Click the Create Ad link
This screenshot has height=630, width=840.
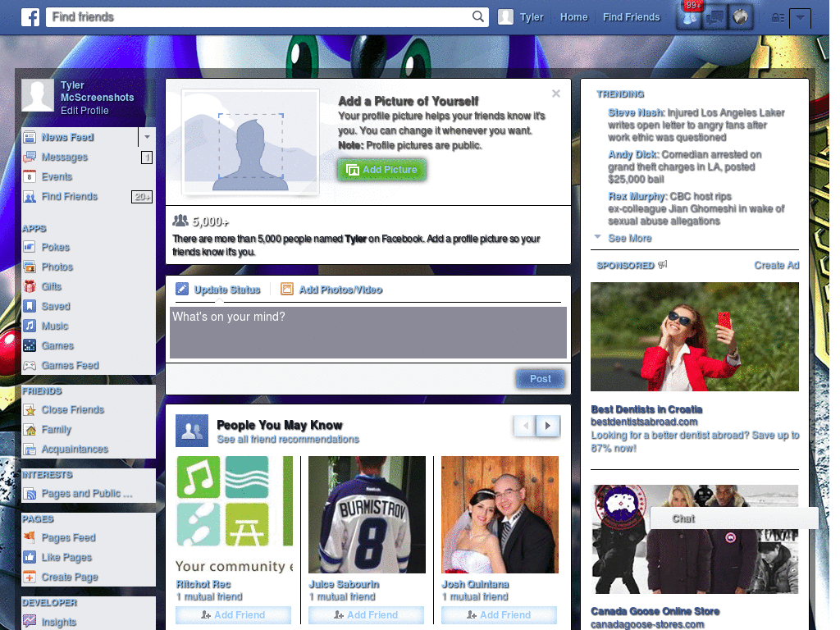777,265
